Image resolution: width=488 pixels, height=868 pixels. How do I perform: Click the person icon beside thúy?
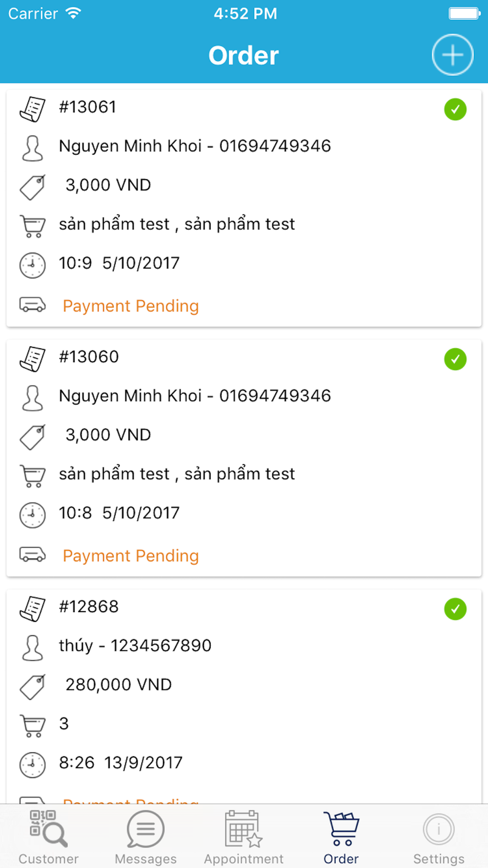32,648
